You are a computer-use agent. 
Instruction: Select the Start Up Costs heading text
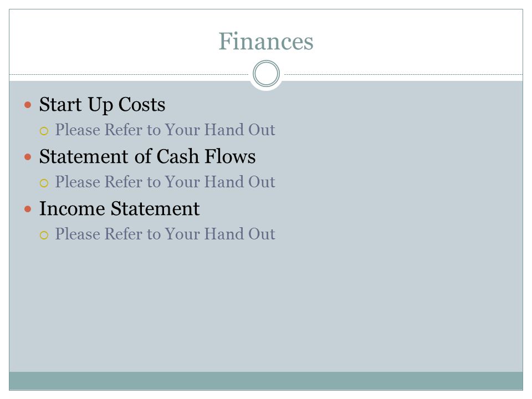[102, 104]
